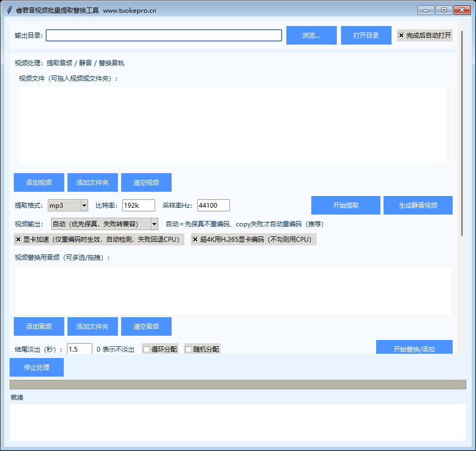This screenshot has width=476, height=451.
Task: Maximize the window
Action: coord(444,10)
